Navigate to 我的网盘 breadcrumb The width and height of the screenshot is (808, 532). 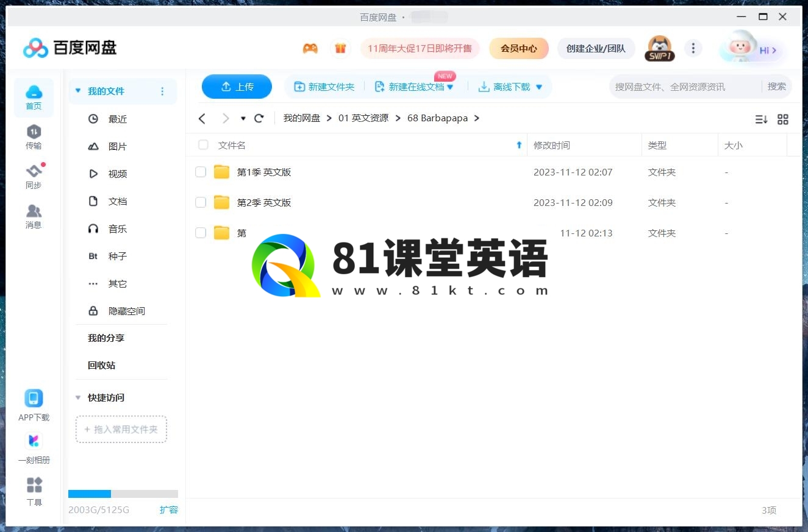tap(302, 118)
